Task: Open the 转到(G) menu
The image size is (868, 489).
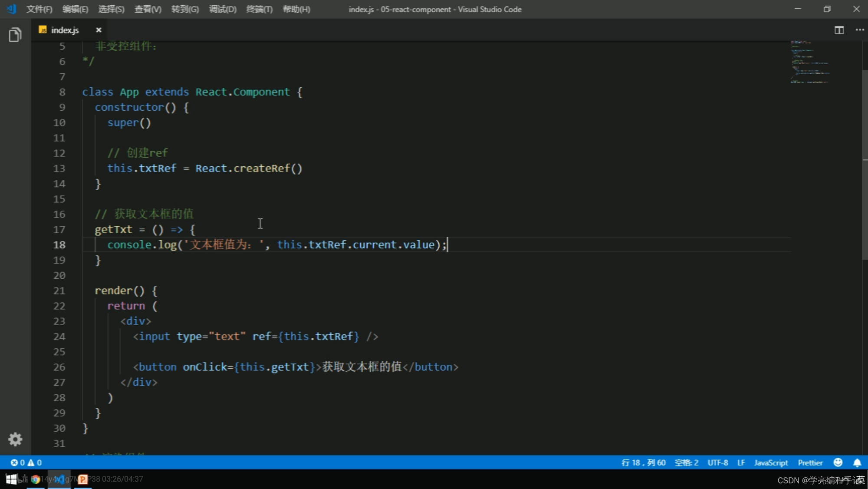Action: tap(185, 9)
